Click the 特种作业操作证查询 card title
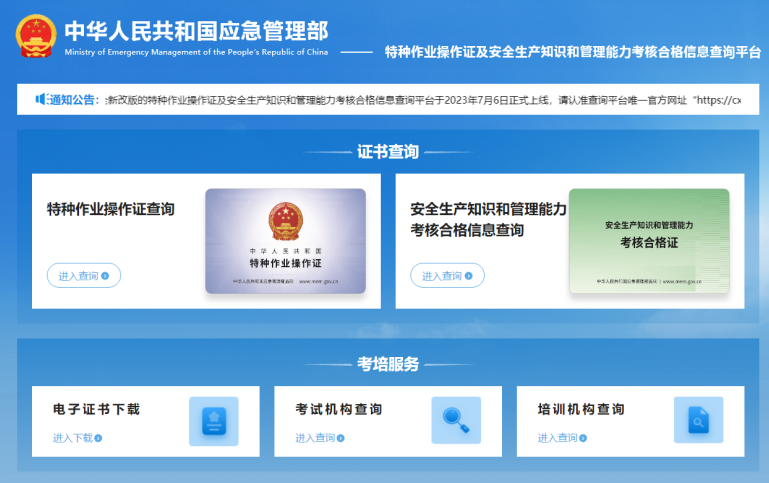 (111, 209)
